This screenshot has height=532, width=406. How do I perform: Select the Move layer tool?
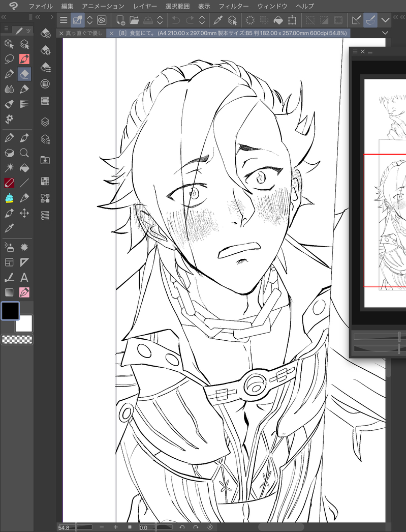pos(24,213)
